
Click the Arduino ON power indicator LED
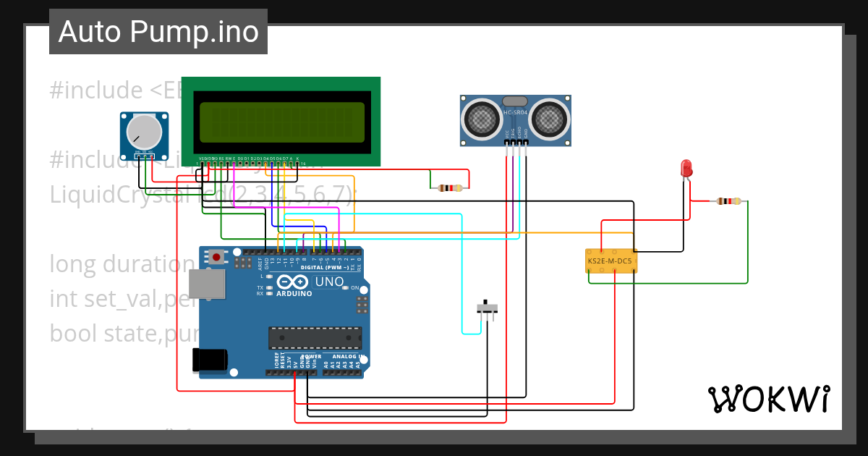tap(346, 288)
